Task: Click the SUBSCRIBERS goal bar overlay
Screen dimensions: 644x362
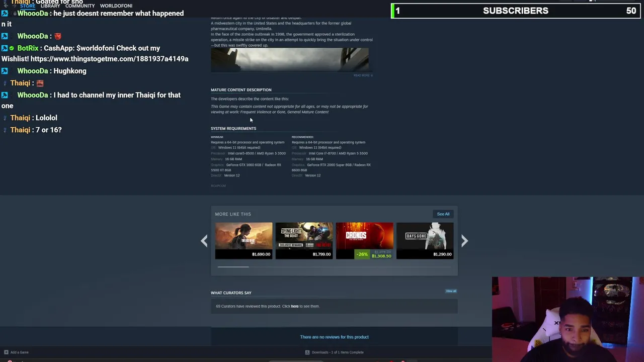Action: tap(516, 11)
